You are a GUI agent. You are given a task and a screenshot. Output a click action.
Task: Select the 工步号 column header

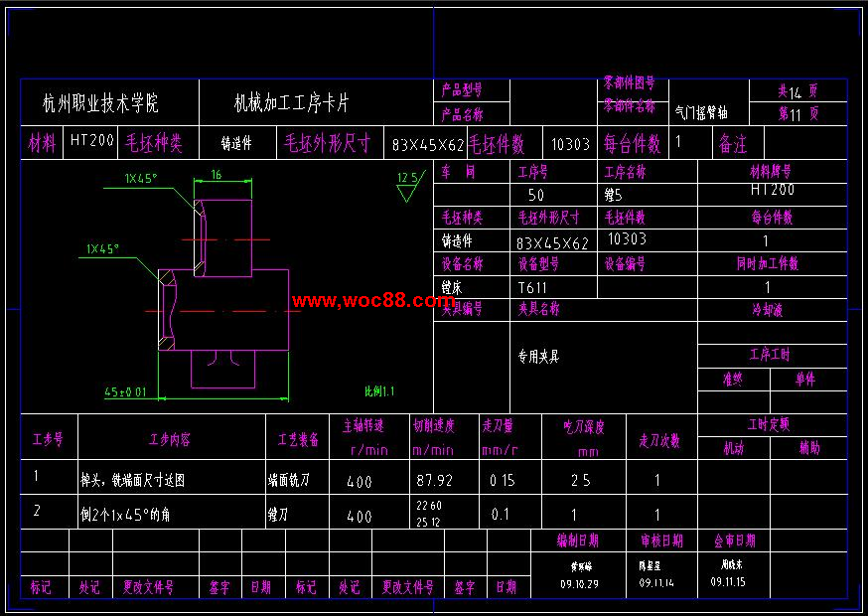point(48,440)
